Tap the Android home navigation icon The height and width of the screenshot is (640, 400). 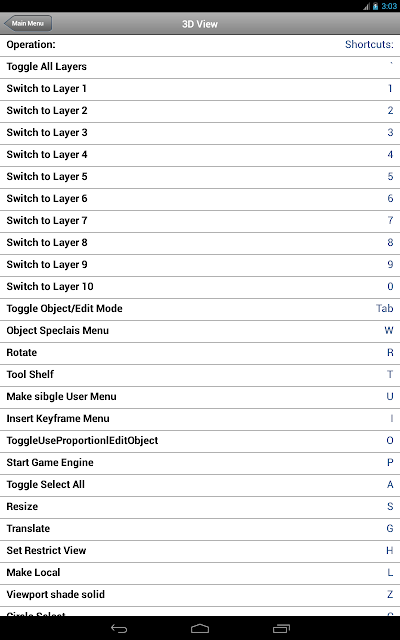200,629
